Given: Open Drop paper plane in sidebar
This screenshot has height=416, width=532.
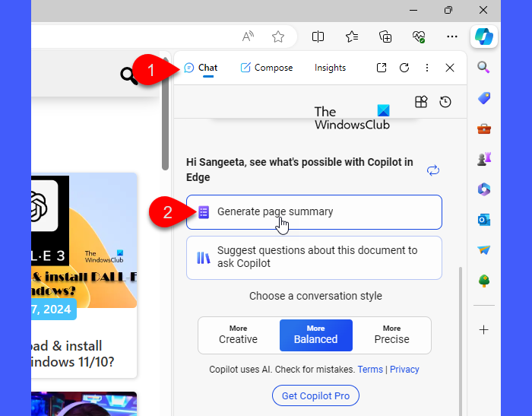Looking at the screenshot, I should point(484,250).
